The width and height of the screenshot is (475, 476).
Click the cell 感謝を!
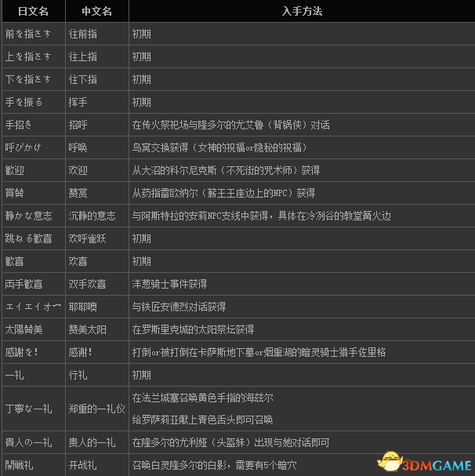[x=34, y=352]
